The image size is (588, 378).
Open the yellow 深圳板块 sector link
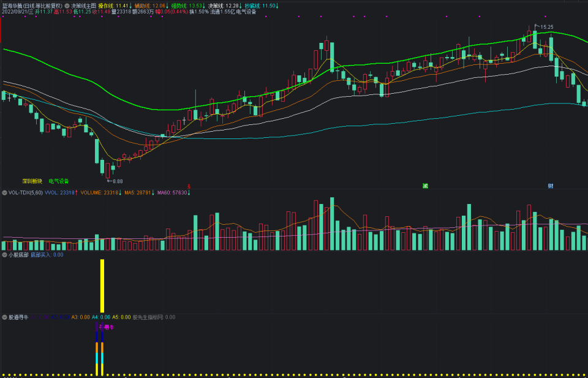coord(32,181)
